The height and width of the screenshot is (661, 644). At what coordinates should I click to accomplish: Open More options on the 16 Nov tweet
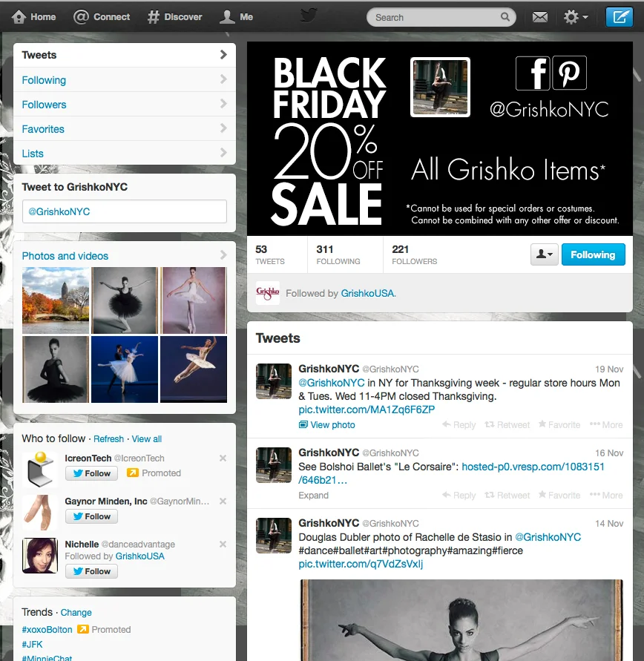[x=606, y=495]
